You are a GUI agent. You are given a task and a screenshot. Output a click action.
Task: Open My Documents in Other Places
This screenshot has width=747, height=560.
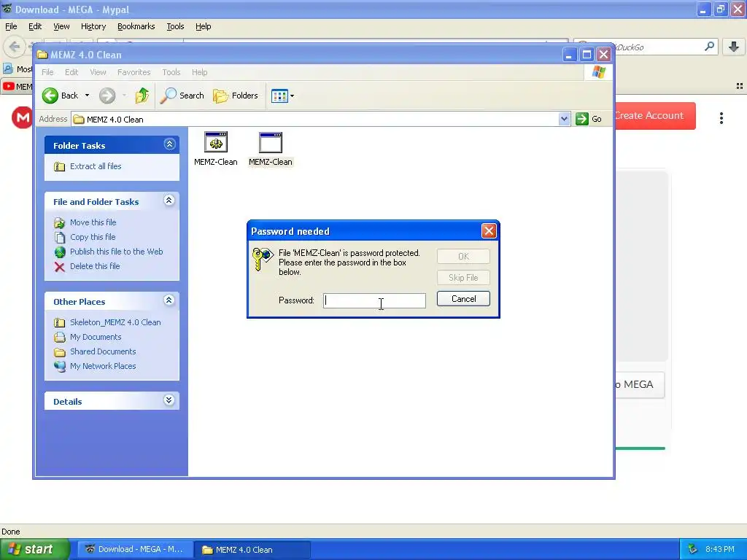(96, 337)
